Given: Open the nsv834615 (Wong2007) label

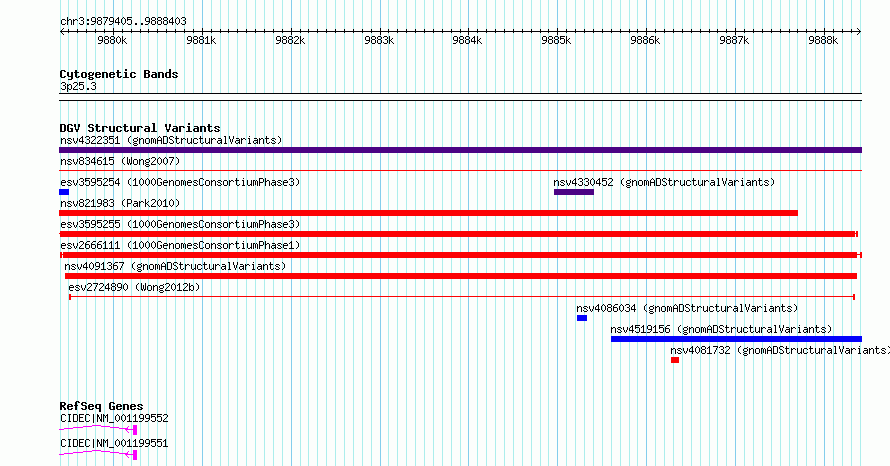Looking at the screenshot, I should (120, 161).
